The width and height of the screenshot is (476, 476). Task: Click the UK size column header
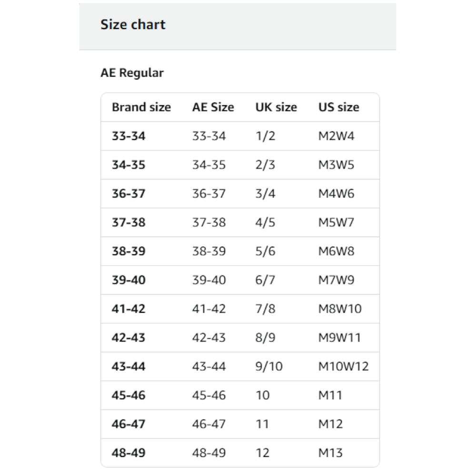[276, 107]
